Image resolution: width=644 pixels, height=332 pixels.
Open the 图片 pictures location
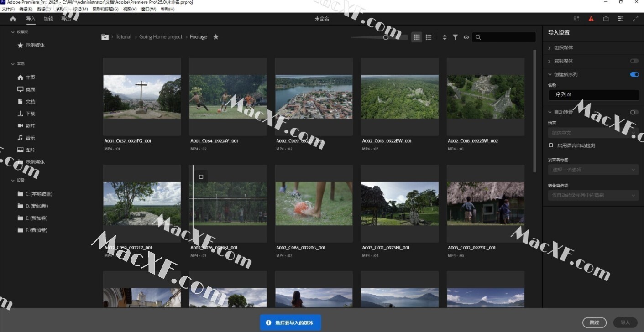pos(30,150)
